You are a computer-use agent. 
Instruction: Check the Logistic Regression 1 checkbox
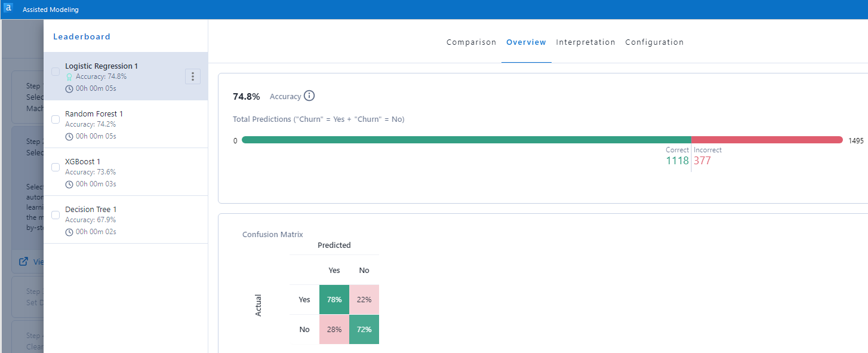click(55, 71)
